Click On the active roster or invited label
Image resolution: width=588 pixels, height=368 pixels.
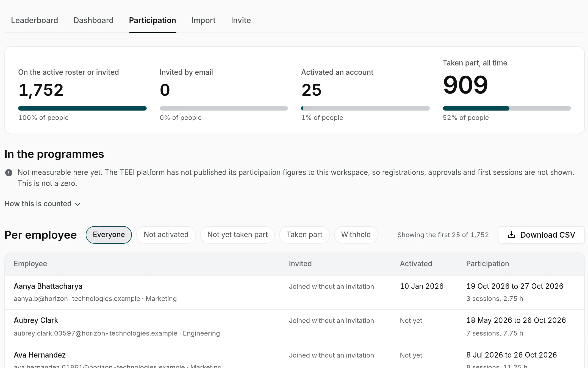68,72
